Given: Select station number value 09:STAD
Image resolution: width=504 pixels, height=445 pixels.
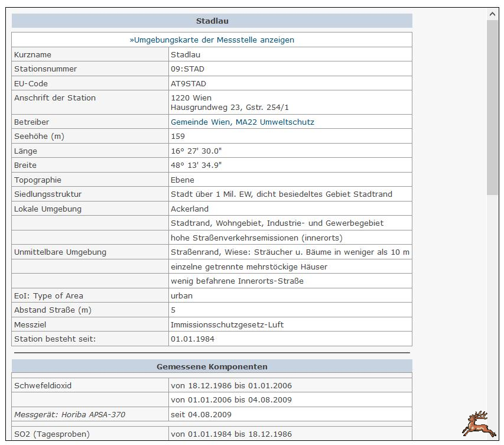Looking at the screenshot, I should click(187, 69).
